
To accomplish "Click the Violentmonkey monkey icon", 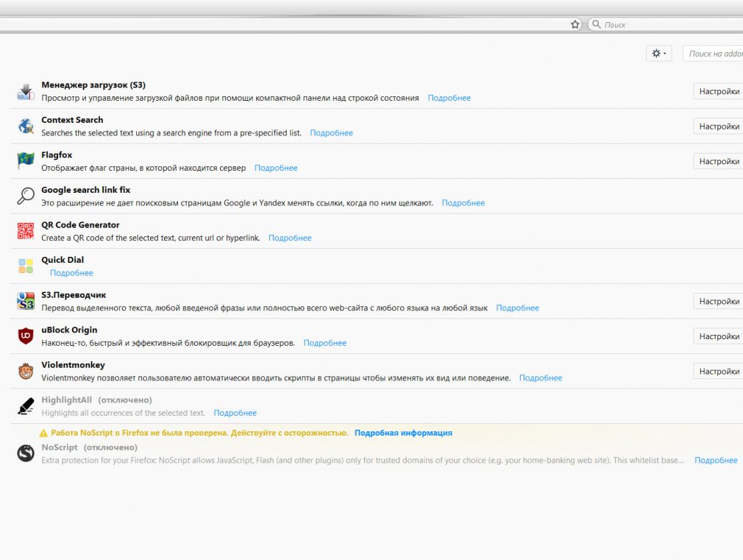I will [26, 371].
